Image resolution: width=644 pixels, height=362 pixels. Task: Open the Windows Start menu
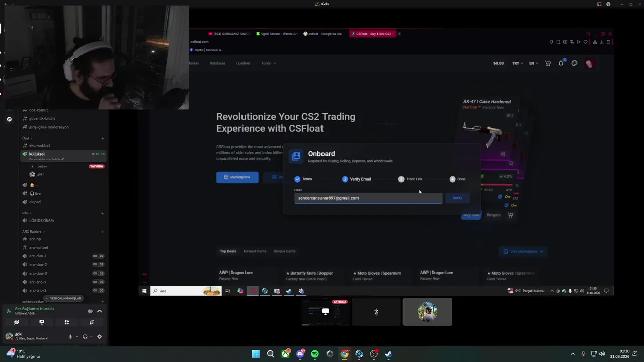pos(256,354)
